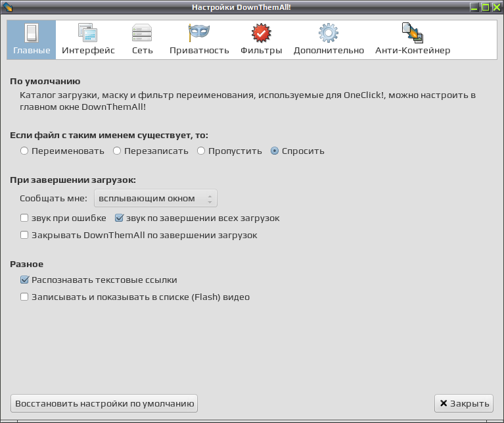
Task: Click the При завершении загрузок heading
Action: pos(73,180)
